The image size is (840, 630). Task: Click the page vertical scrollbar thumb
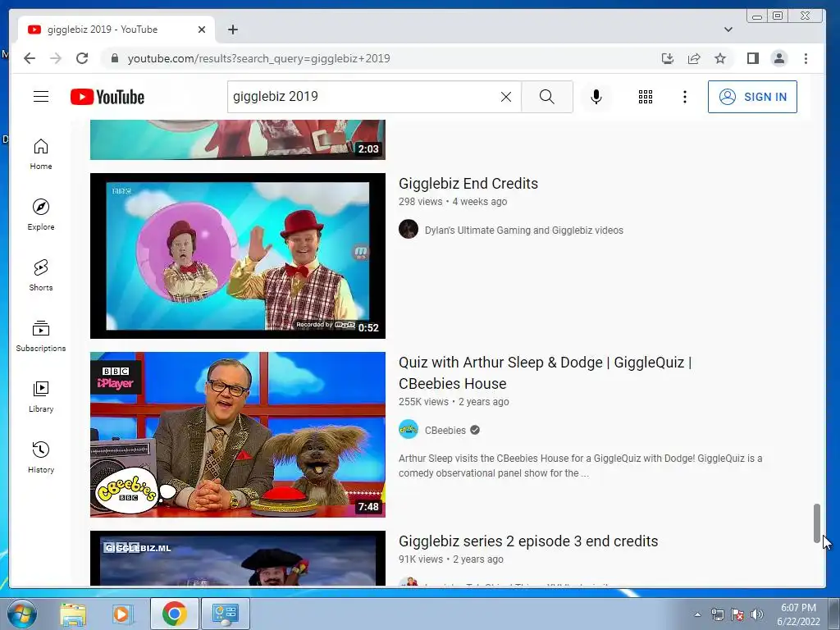pos(816,523)
